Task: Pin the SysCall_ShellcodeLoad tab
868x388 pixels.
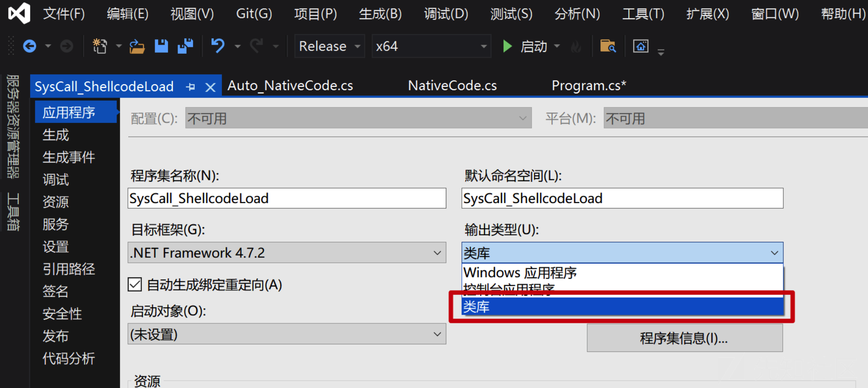Action: pyautogui.click(x=191, y=87)
